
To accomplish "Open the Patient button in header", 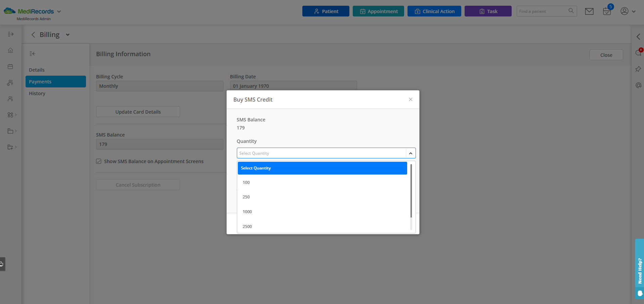I will pyautogui.click(x=326, y=11).
